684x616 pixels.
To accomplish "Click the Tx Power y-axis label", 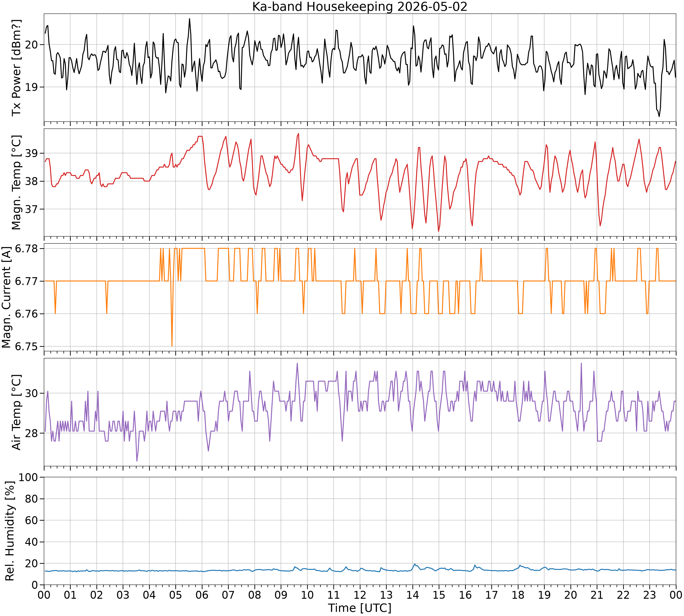I will click(16, 68).
